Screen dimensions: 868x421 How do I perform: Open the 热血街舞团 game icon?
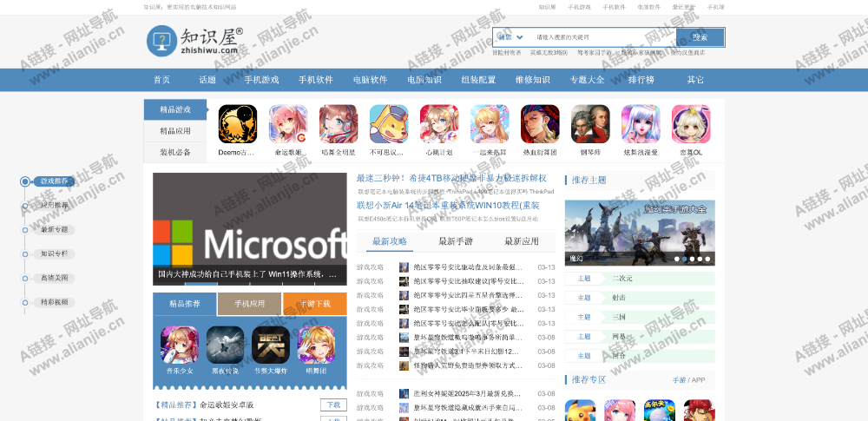coord(540,124)
